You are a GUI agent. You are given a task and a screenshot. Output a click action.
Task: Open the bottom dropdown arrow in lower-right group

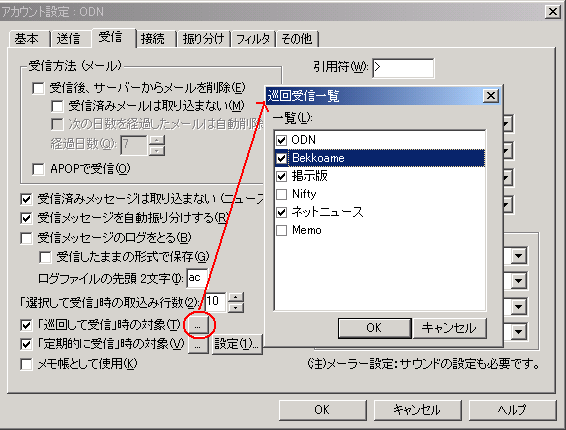pyautogui.click(x=519, y=331)
